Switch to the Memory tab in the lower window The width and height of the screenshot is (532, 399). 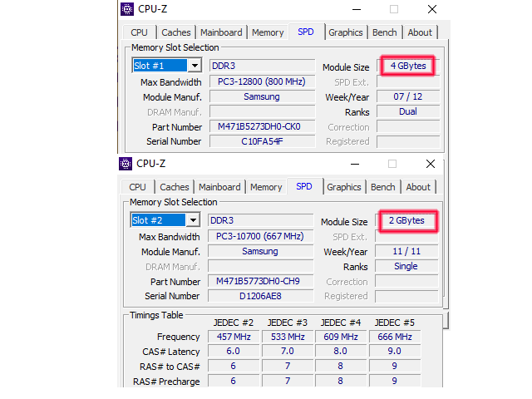(x=266, y=187)
